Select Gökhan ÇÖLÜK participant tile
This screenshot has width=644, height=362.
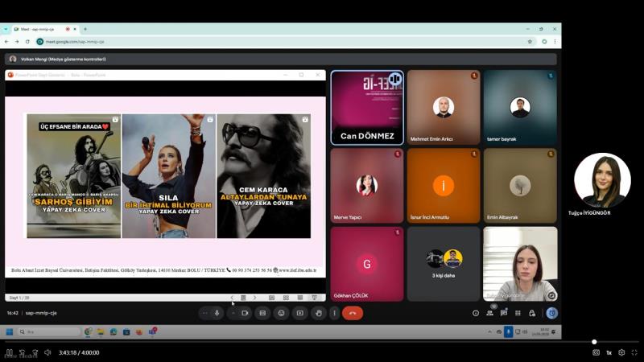click(367, 265)
